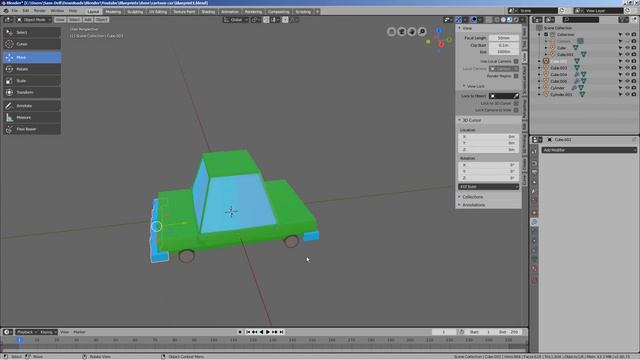Screen dimensions: 640x360
Task: Hide Cube.003 with its eye icon
Action: coord(627,68)
